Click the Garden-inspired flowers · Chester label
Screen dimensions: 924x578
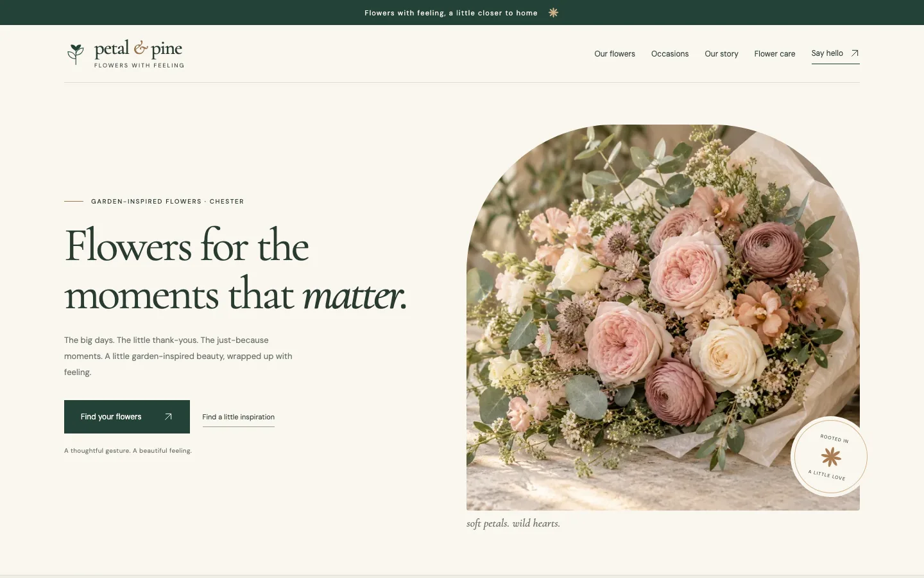click(167, 202)
